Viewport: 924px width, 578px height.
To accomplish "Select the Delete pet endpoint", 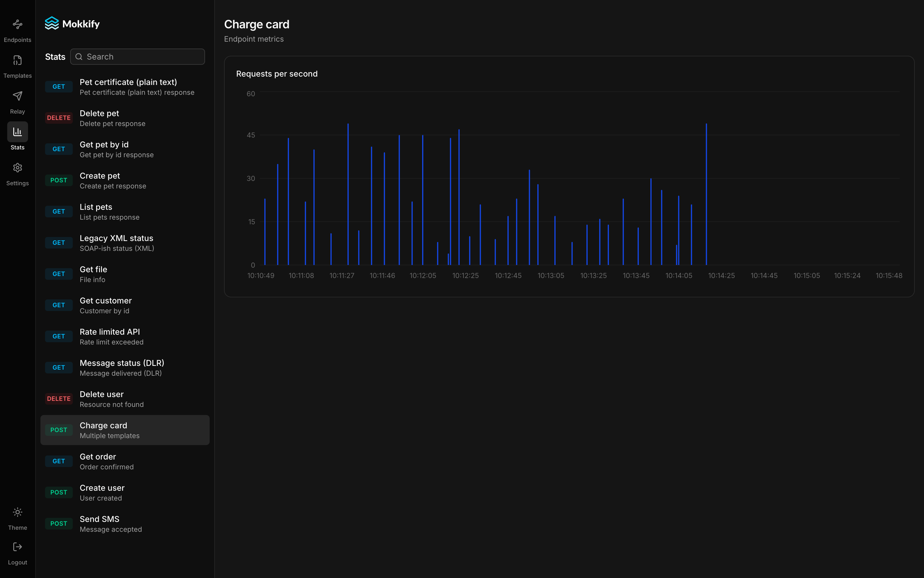I will 125,118.
